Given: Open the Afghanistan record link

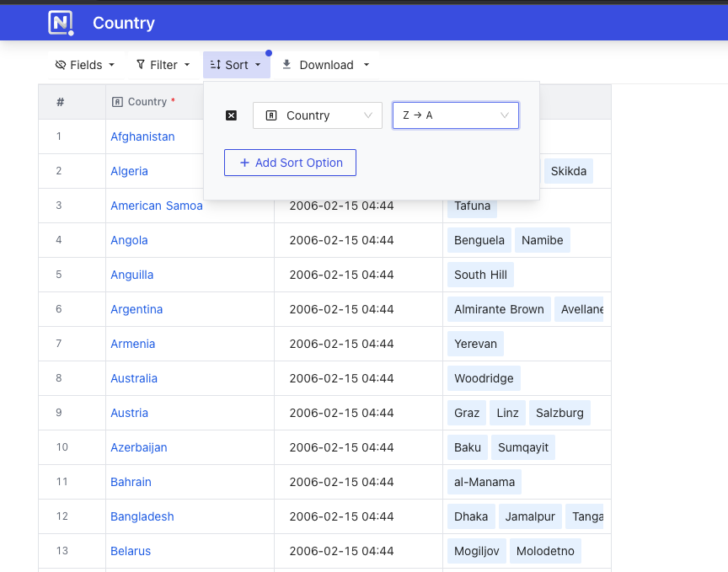Looking at the screenshot, I should point(142,136).
